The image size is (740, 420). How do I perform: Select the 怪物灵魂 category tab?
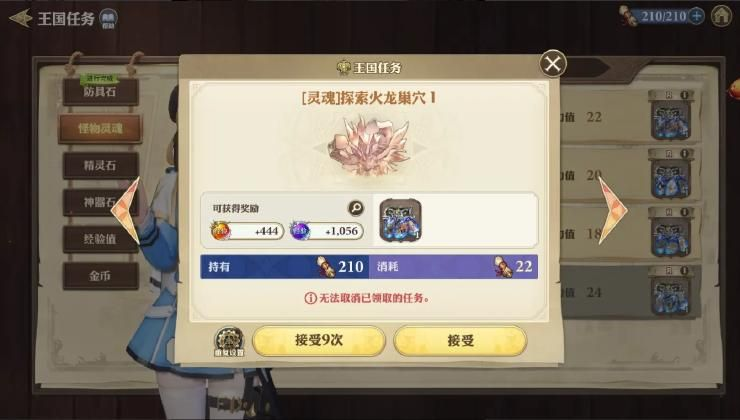(x=100, y=128)
